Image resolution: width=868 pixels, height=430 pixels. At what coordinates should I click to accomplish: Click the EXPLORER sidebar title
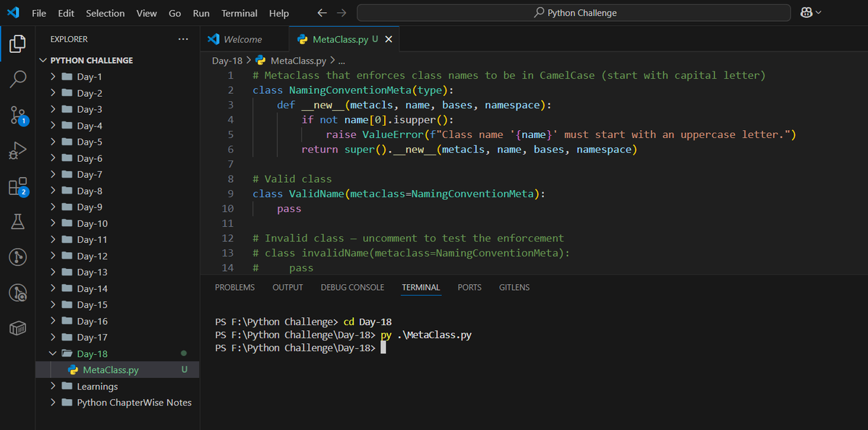[x=69, y=39]
